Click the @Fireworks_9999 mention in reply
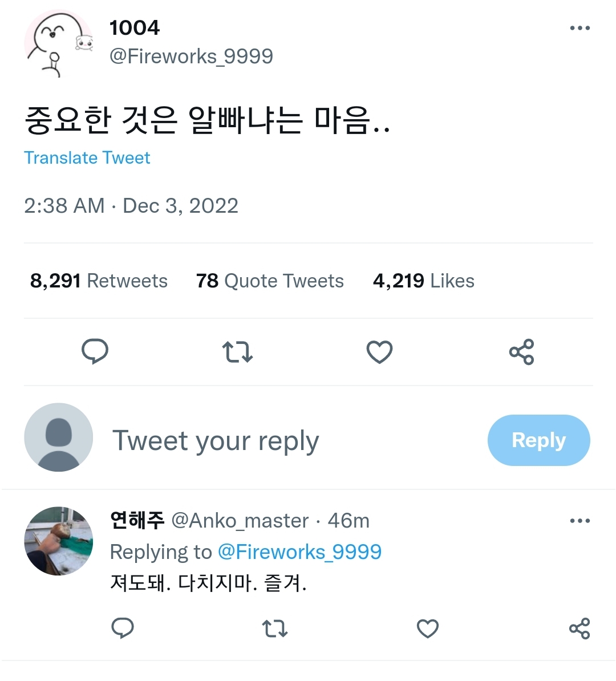 (x=299, y=552)
